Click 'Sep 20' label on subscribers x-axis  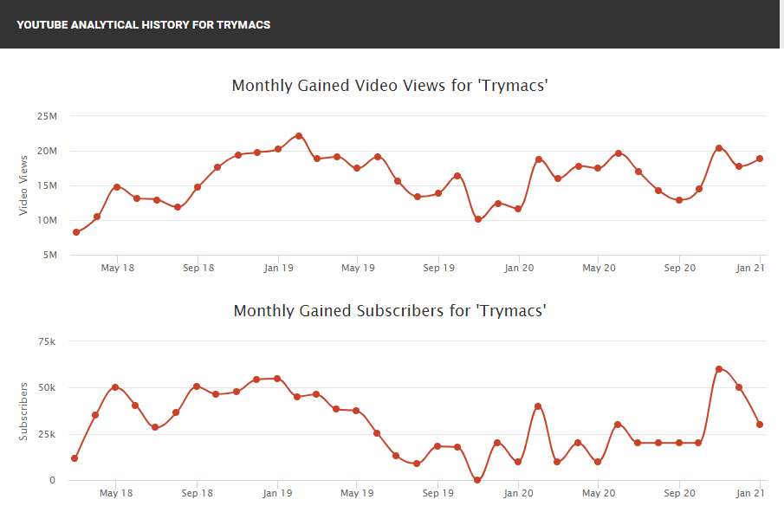pos(679,494)
